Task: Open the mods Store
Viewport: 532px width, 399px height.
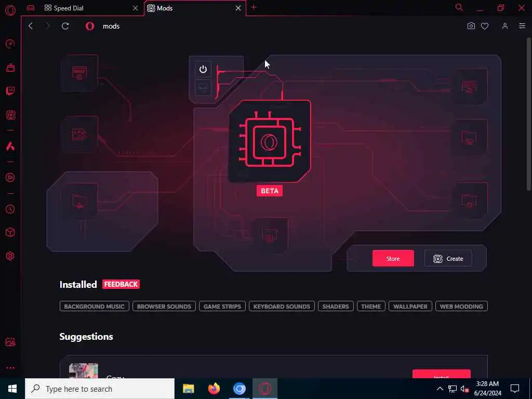Action: 393,259
